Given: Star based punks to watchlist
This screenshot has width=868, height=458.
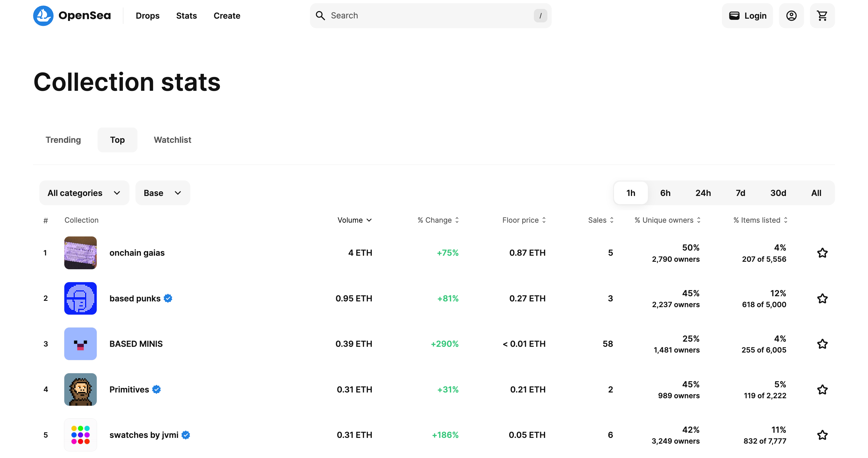Looking at the screenshot, I should tap(822, 299).
